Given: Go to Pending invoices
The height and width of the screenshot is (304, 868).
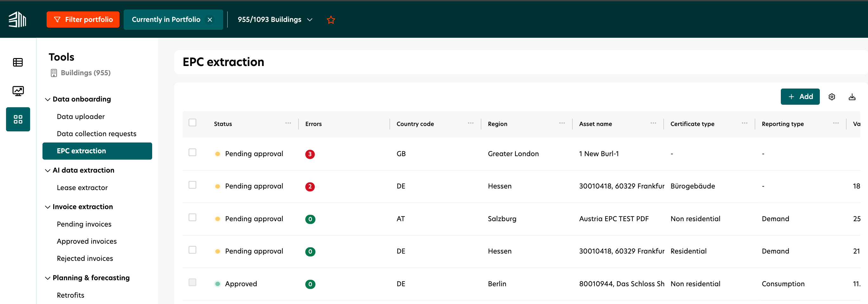Looking at the screenshot, I should point(84,224).
